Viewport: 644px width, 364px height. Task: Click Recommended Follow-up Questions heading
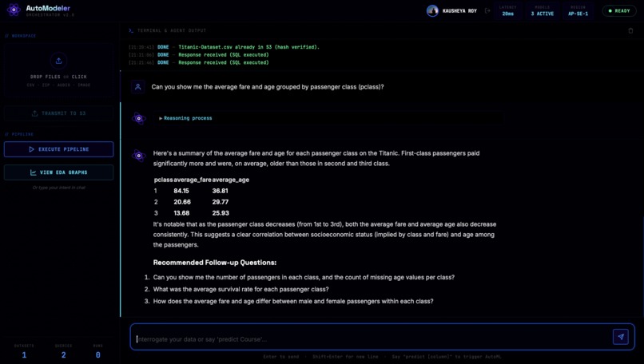[215, 263]
